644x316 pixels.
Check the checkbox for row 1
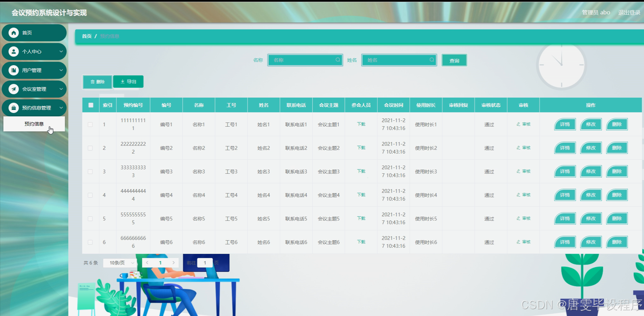(x=90, y=124)
